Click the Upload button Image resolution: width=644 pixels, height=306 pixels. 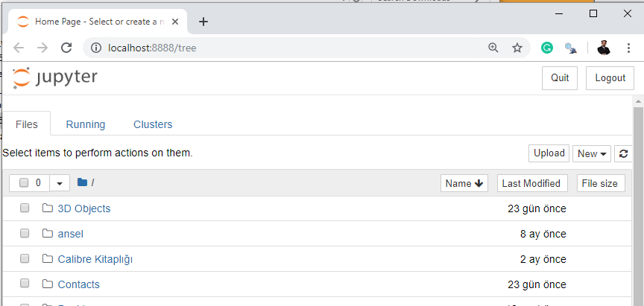549,153
